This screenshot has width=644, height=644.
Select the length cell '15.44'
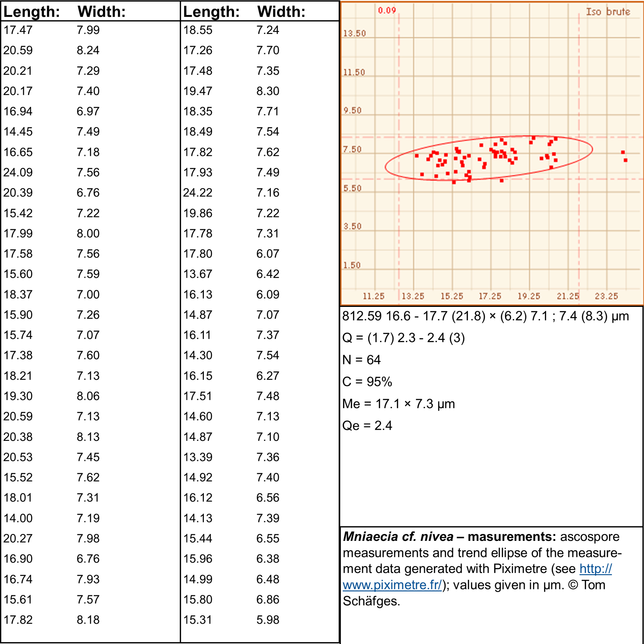(198, 539)
